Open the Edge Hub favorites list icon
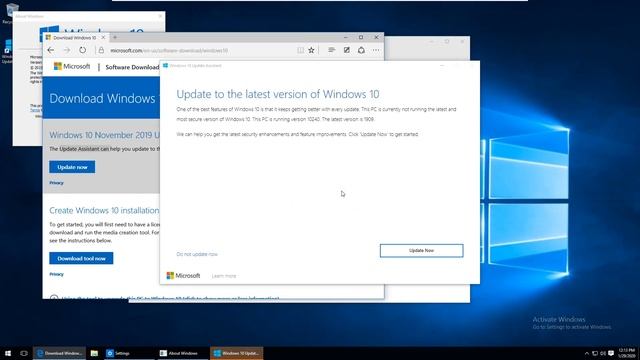 click(331, 50)
